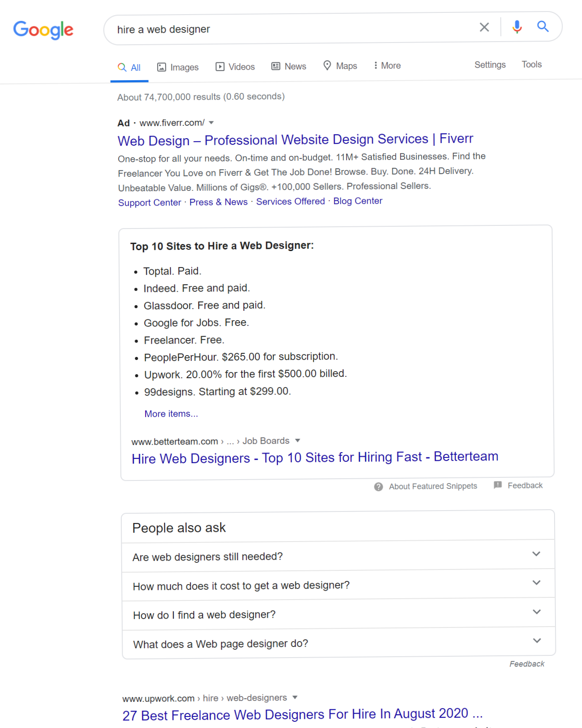Expand 'What does a Web page designer do?'
This screenshot has width=582, height=728.
(x=339, y=643)
